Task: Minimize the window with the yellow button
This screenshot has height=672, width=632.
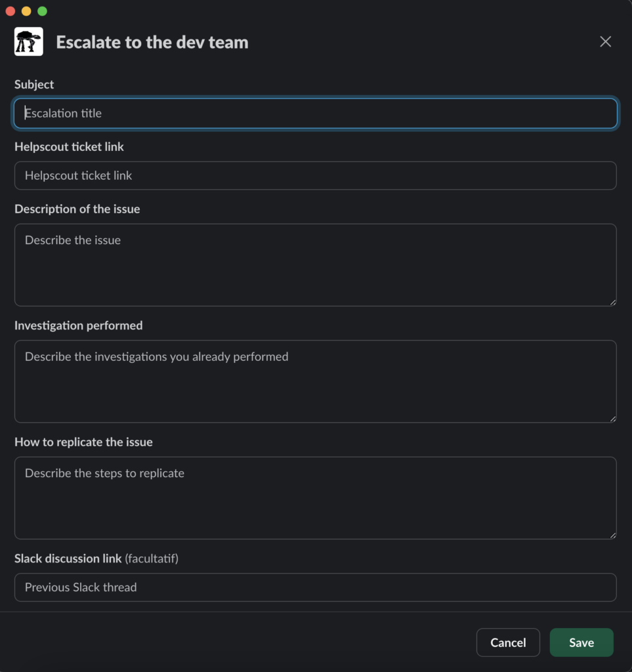Action: [x=26, y=11]
